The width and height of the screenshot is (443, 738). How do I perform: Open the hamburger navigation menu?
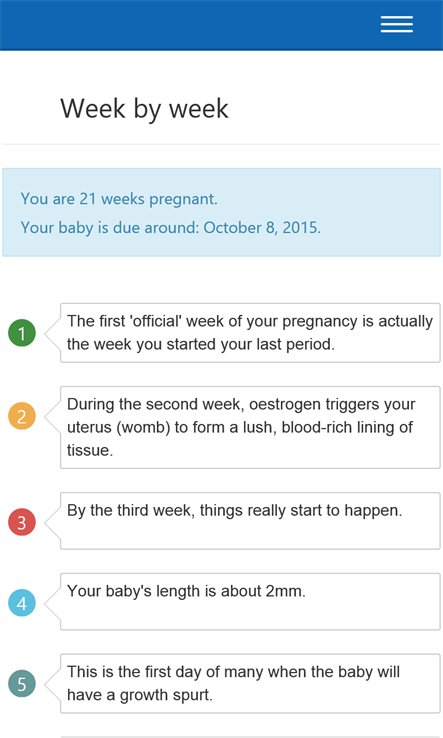coord(397,24)
